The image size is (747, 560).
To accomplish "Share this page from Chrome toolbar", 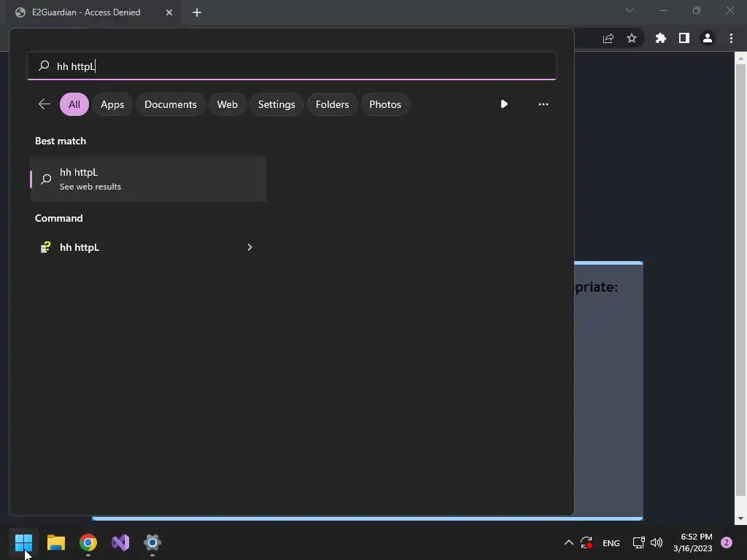I will pos(608,38).
